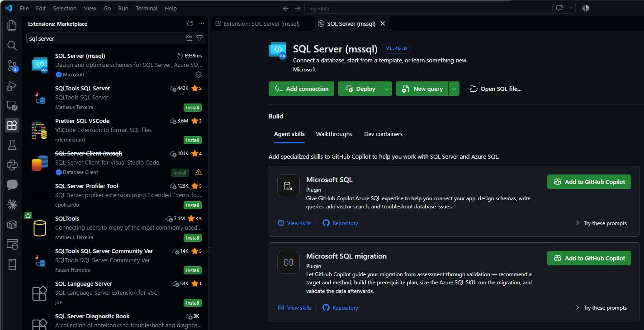Open the chat dropdown chevron in title bar

click(571, 8)
